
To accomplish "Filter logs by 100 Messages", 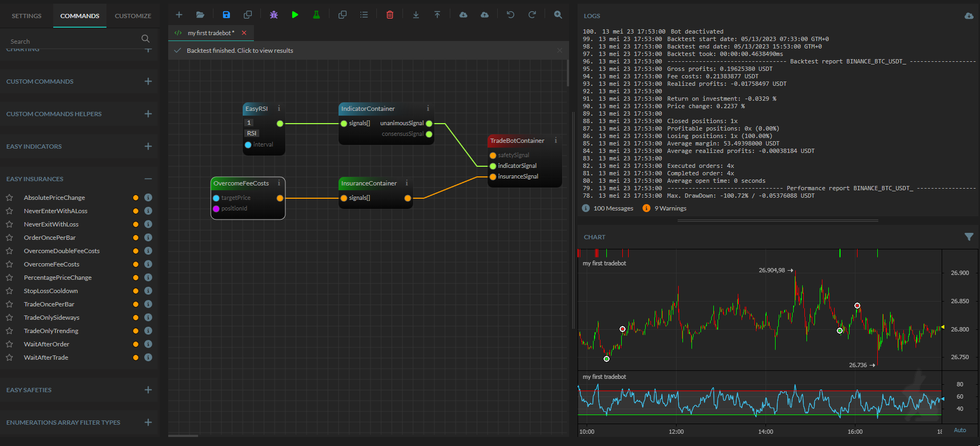I will [x=608, y=208].
